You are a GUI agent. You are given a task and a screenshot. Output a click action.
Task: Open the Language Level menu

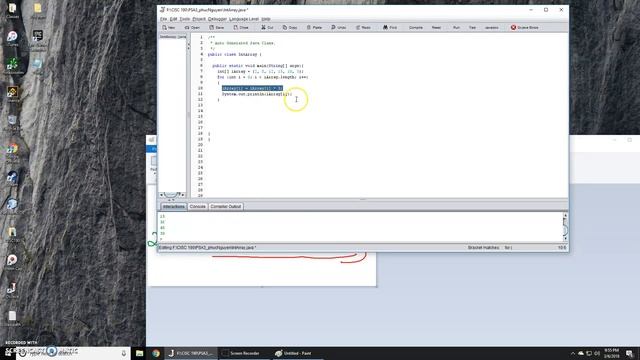[244, 19]
